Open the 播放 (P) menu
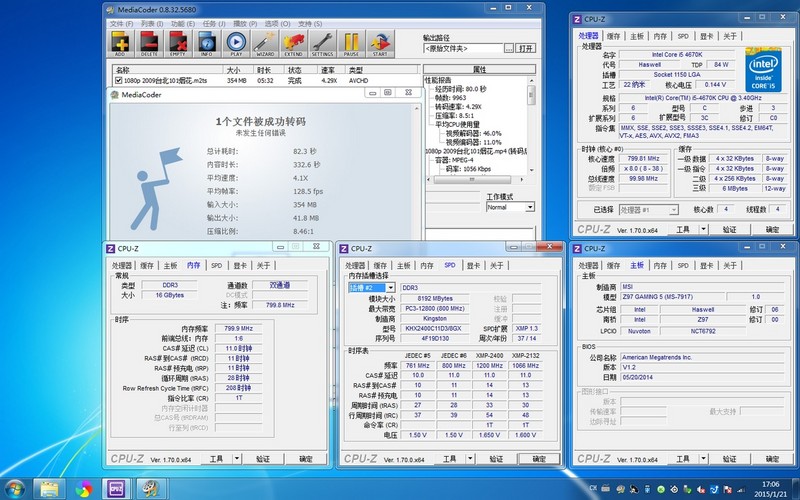The image size is (800, 500). tap(245, 23)
